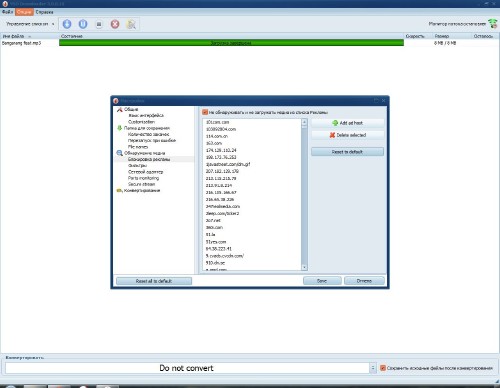
Task: Click Reset all to default button
Action: [154, 281]
